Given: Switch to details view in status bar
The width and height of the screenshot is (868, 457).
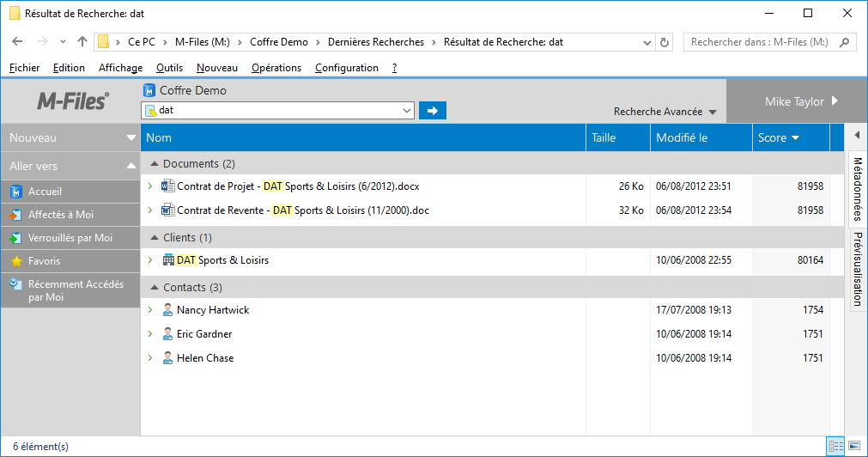Looking at the screenshot, I should 835,446.
